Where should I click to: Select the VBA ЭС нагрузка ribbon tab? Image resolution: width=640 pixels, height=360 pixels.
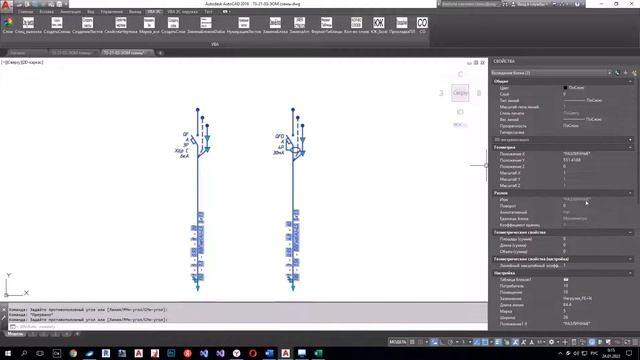click(182, 12)
